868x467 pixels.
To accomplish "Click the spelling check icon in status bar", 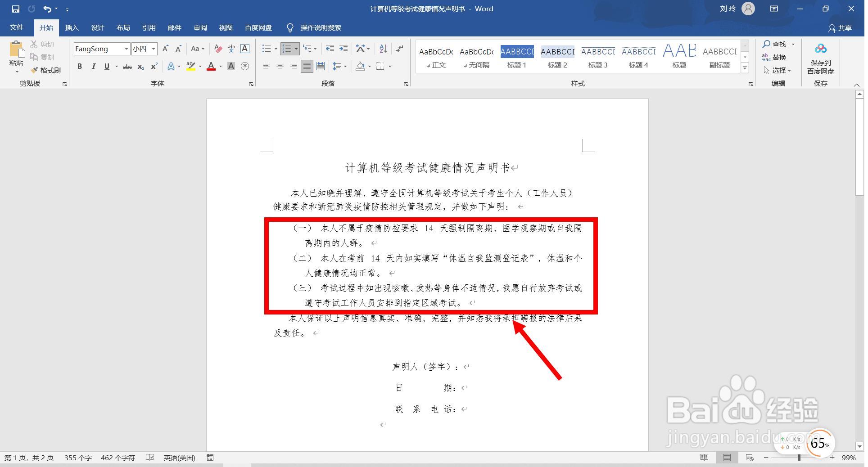I will point(150,458).
